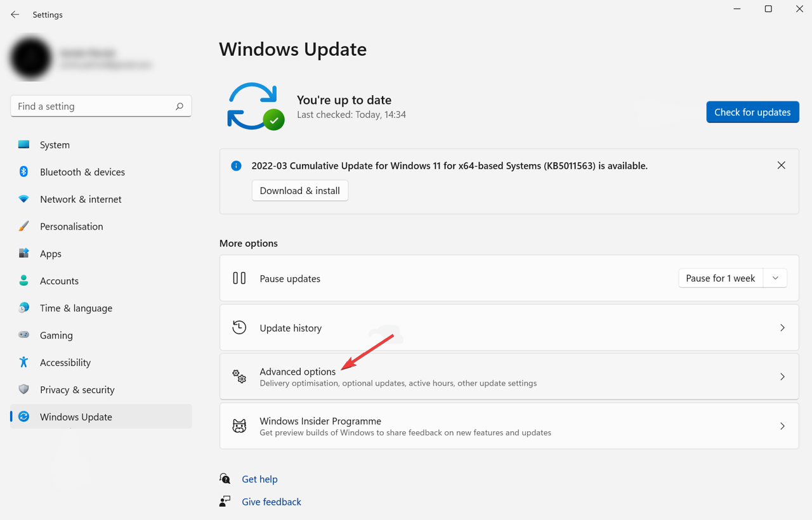Open Update history via its chevron
This screenshot has height=520, width=812.
(x=782, y=327)
